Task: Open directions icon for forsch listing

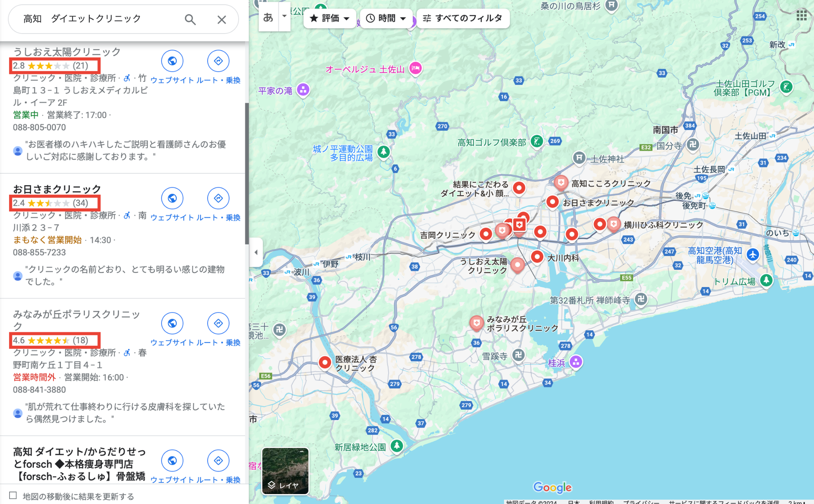Action: click(x=218, y=460)
